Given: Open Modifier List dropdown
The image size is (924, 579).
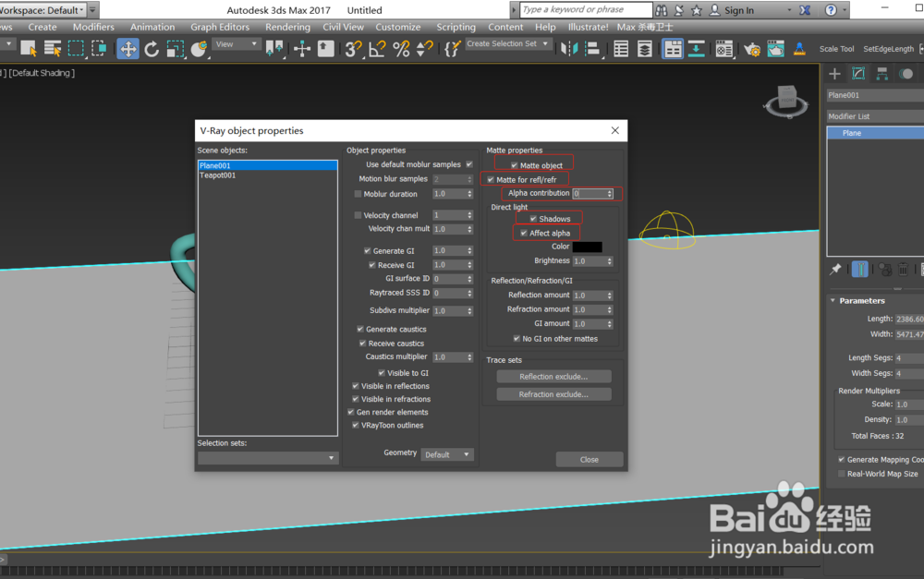Looking at the screenshot, I should click(875, 116).
